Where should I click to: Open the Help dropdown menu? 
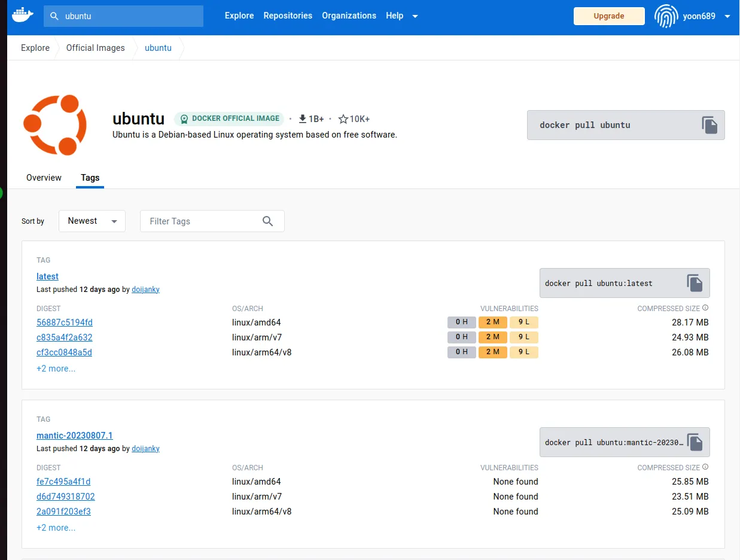tap(401, 16)
